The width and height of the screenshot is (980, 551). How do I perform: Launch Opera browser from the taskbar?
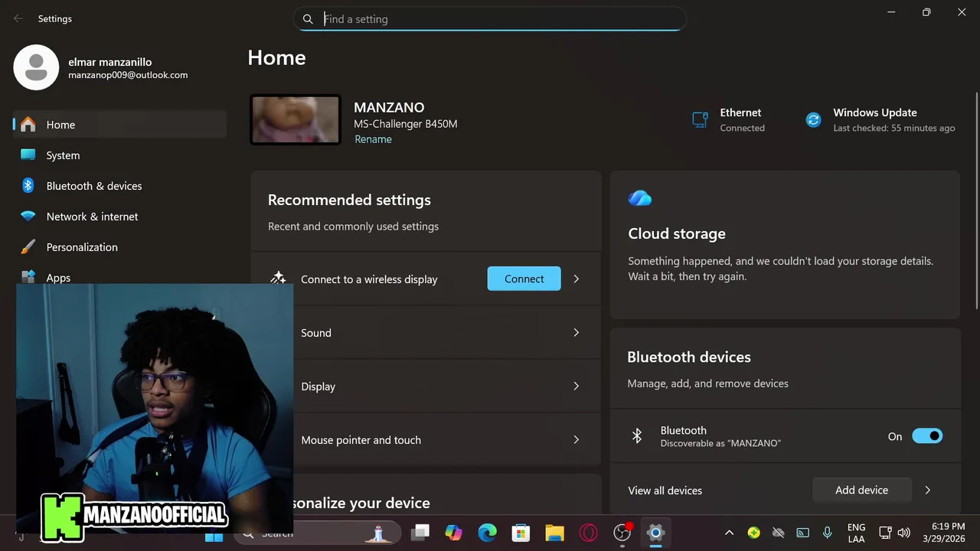pos(589,533)
